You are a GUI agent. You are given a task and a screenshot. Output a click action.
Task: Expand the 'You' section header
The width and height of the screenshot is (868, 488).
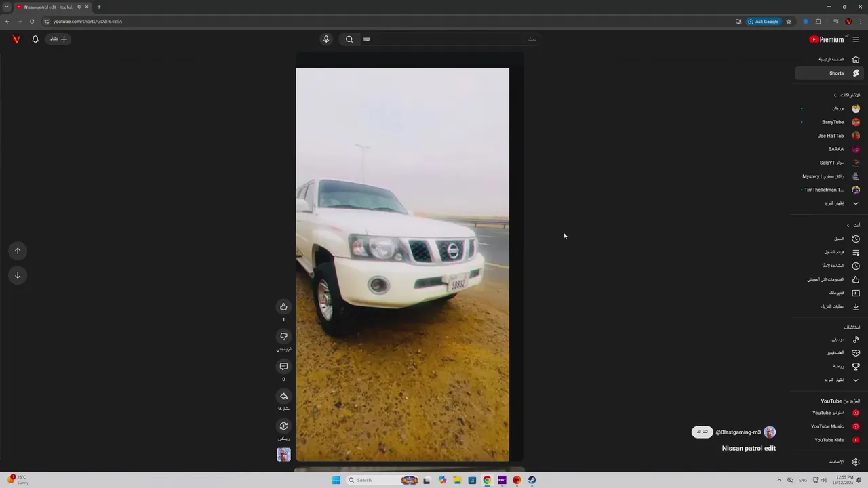pos(852,225)
